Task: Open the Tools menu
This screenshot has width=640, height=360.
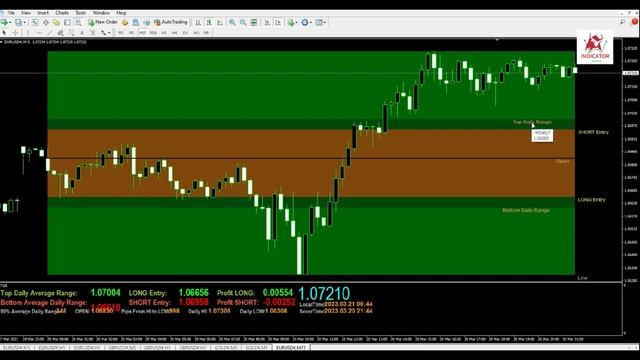Action: pos(81,13)
